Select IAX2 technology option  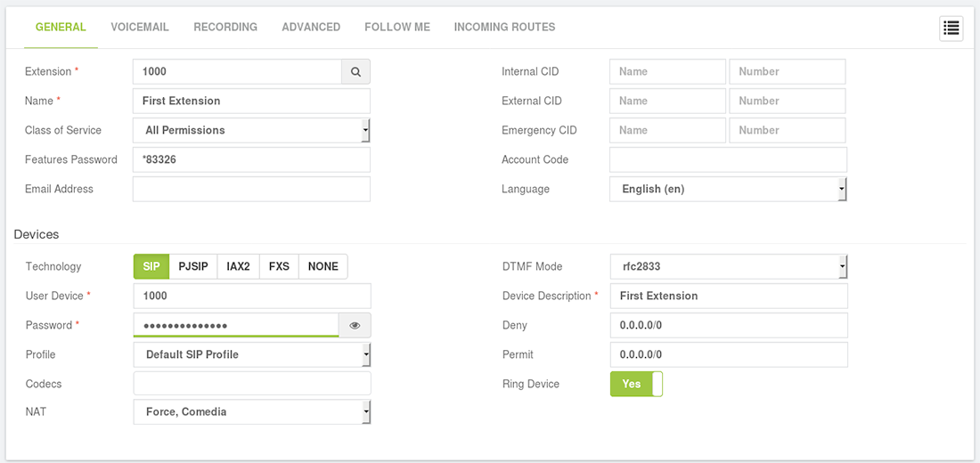[238, 266]
